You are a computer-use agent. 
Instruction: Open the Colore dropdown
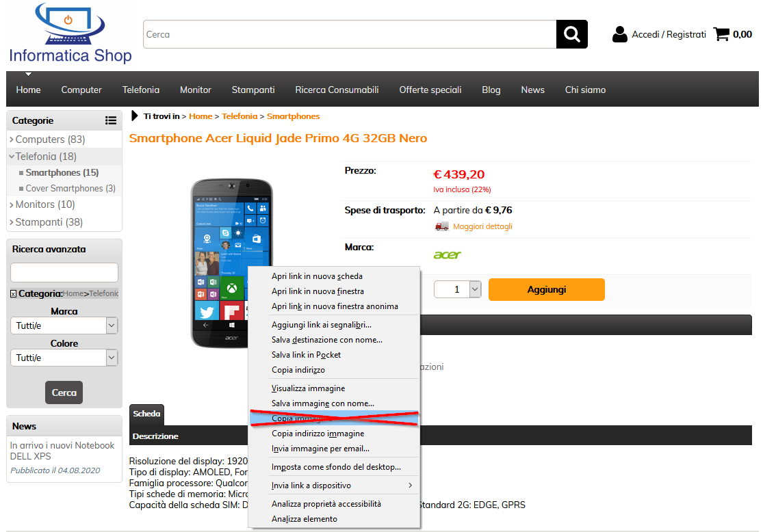click(x=64, y=358)
